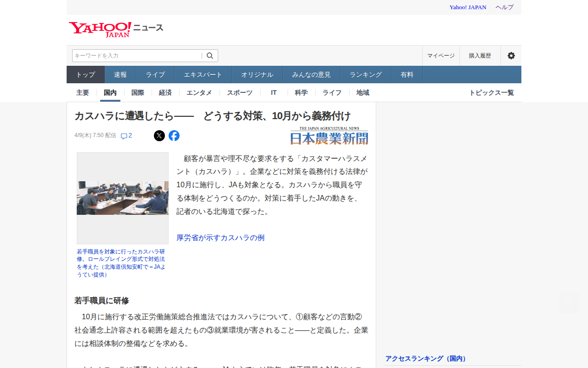Go to the エキスパート tab
Screen dimensions: 588x368
[203, 75]
